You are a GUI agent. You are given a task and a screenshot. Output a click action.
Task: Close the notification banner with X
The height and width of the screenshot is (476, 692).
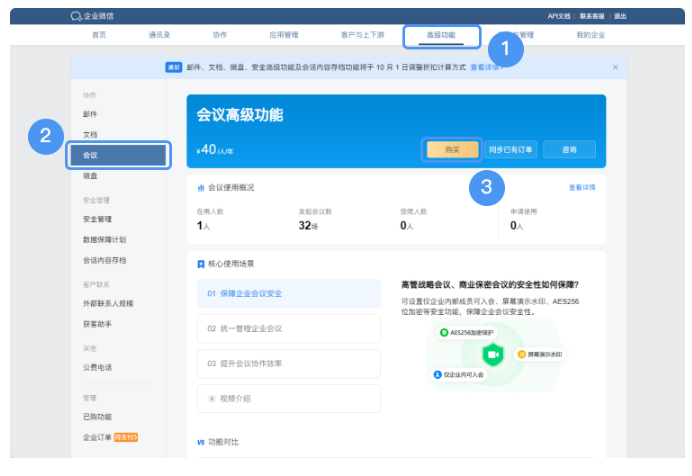point(615,67)
